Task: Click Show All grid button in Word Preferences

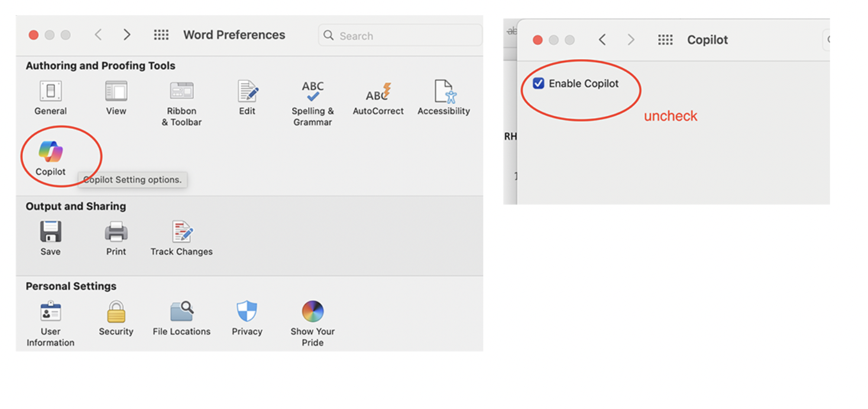Action: (161, 35)
